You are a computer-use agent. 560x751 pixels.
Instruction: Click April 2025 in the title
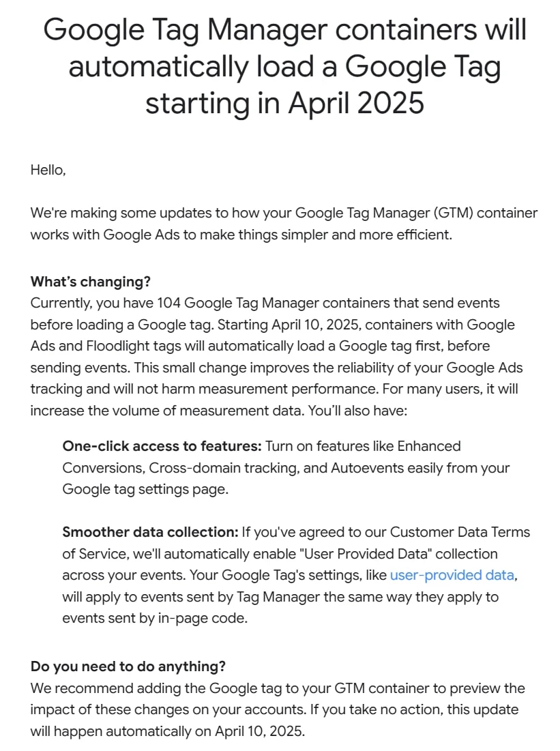click(x=356, y=103)
